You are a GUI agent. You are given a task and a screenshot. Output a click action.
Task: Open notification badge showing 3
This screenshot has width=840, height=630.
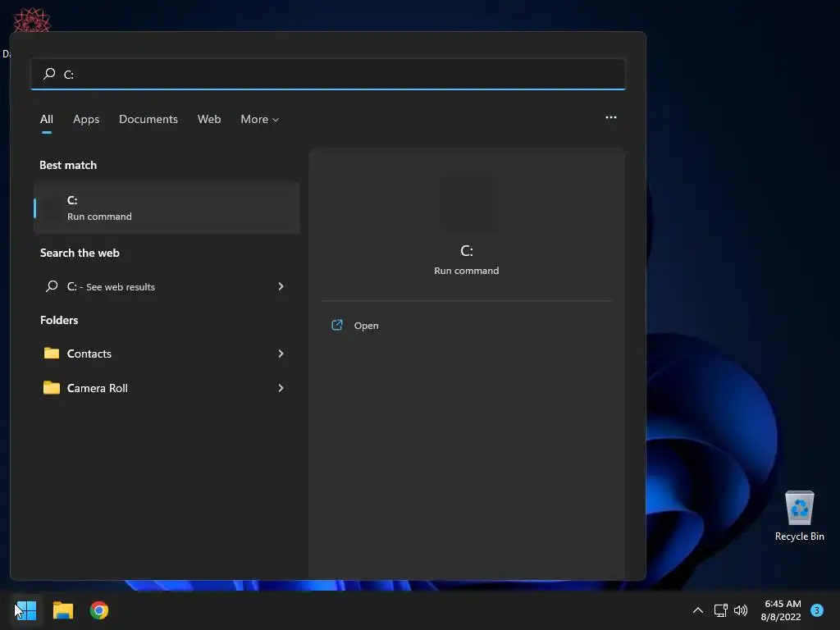(817, 610)
